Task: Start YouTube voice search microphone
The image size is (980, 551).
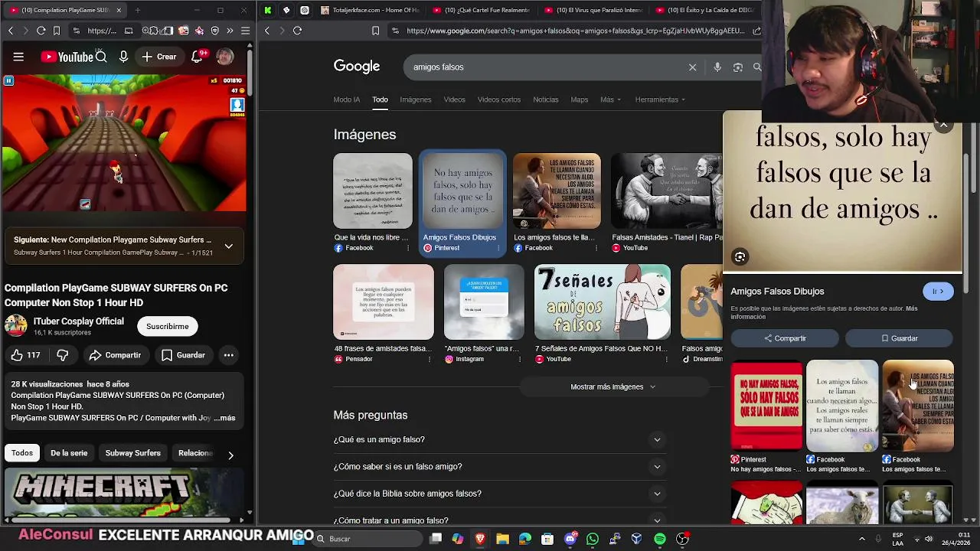Action: pos(123,57)
